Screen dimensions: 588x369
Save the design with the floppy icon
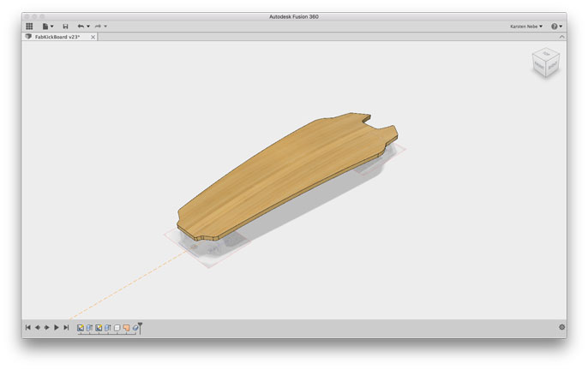click(65, 27)
